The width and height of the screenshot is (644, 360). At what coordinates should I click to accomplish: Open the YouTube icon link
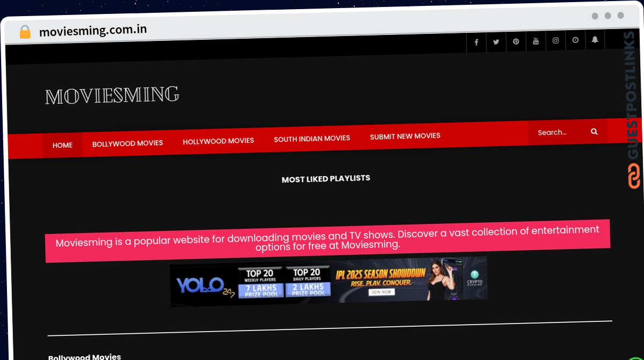coord(536,41)
